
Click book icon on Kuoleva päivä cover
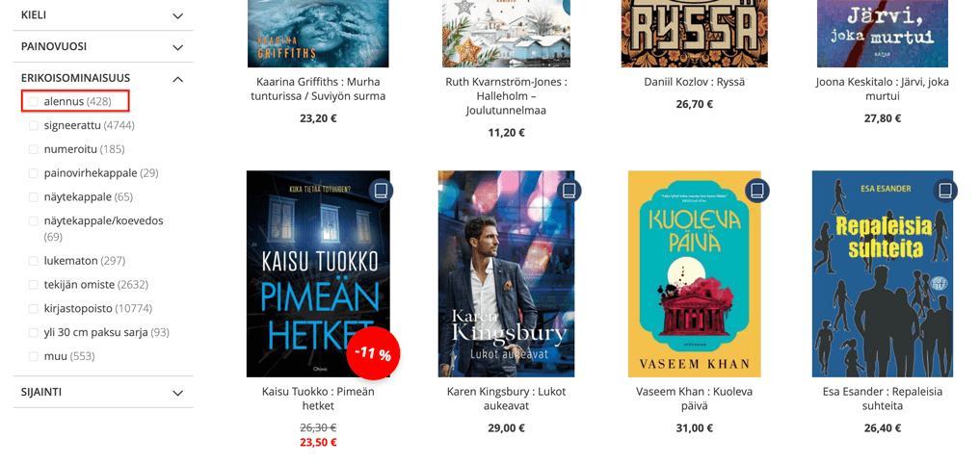click(x=757, y=191)
